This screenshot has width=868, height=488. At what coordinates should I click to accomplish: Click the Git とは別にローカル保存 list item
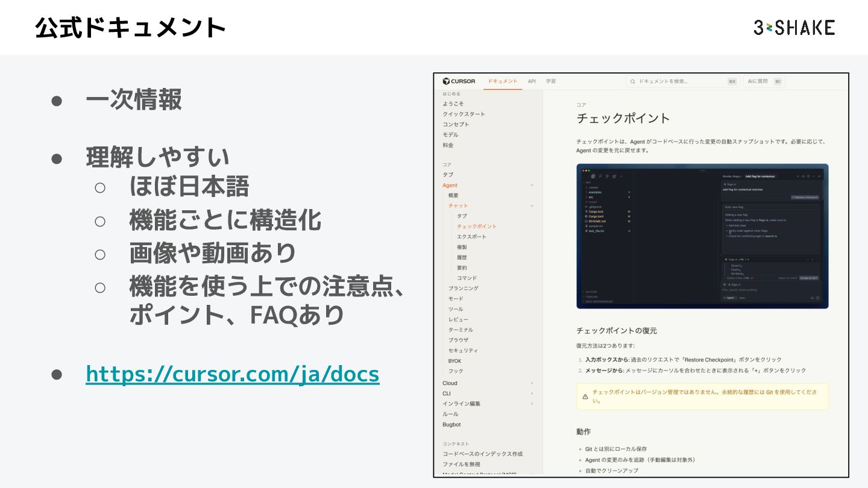616,449
